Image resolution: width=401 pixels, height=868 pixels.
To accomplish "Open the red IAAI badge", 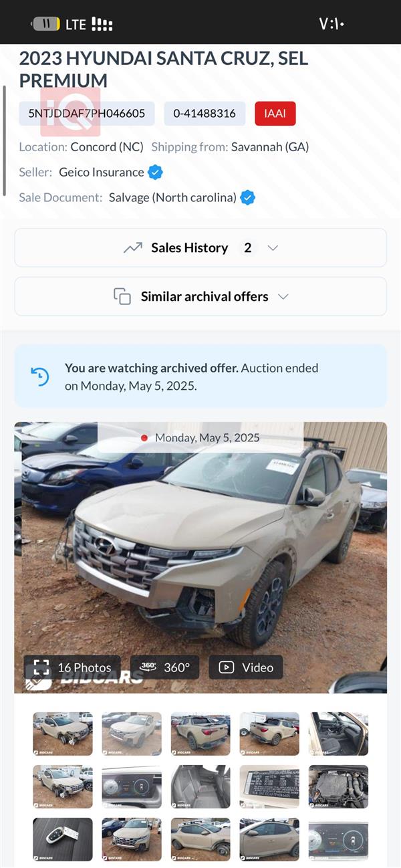I will point(275,113).
